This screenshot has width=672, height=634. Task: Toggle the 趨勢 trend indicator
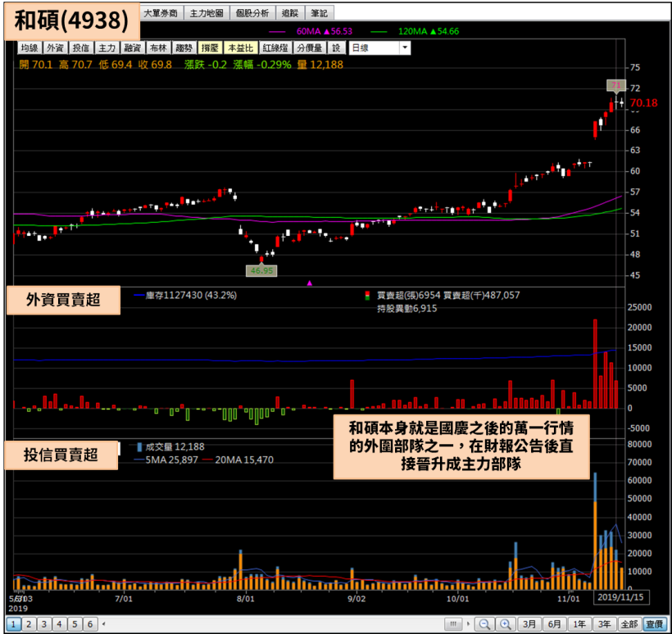coord(184,48)
